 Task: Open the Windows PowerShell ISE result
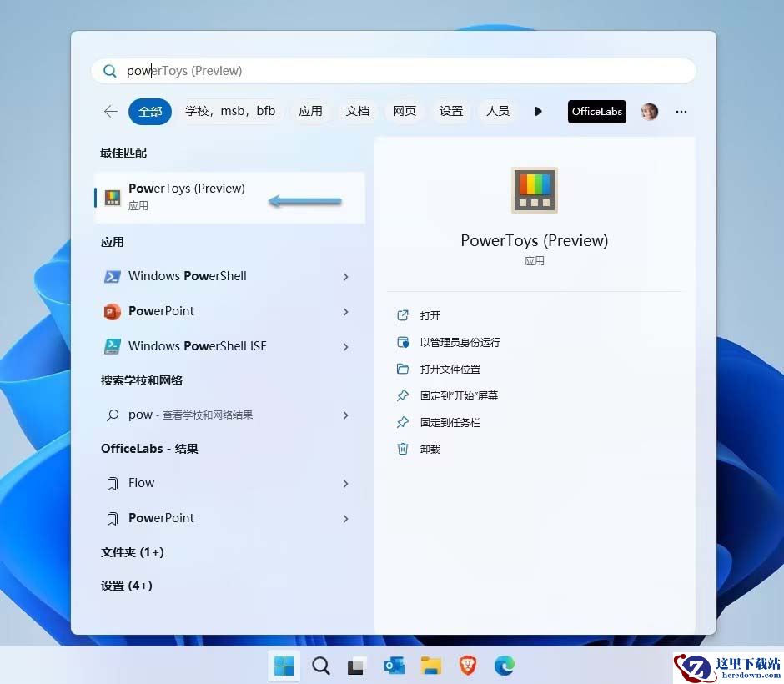tap(225, 346)
